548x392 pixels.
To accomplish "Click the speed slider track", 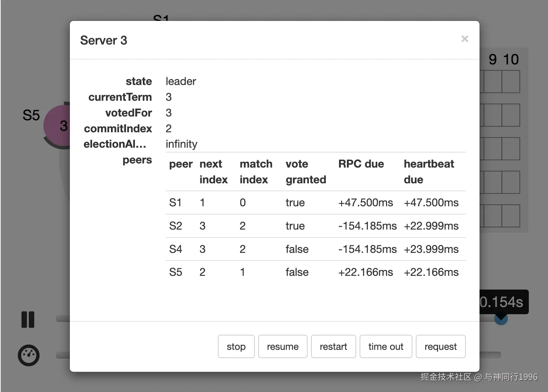I will pyautogui.click(x=490, y=355).
